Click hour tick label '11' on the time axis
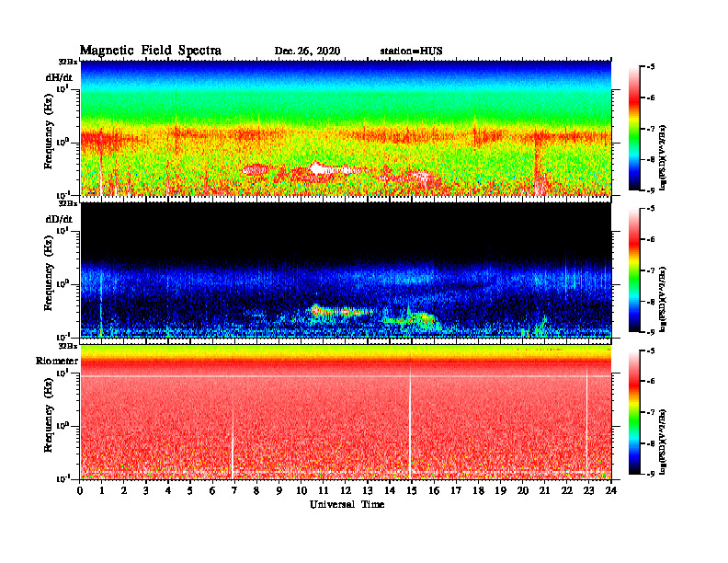 click(x=324, y=490)
